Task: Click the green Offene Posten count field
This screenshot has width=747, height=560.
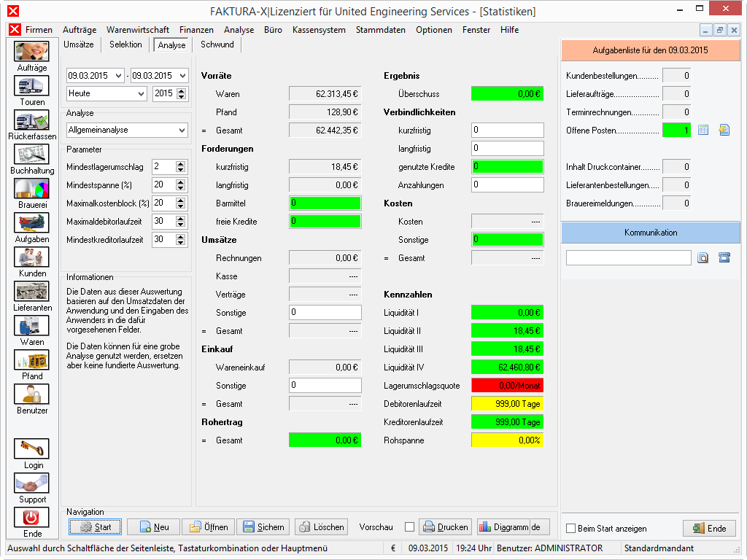Action: (676, 130)
